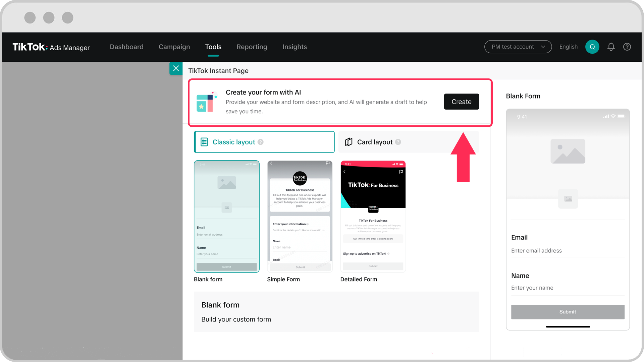Viewport: 644px width, 362px height.
Task: Navigate to the Tools menu
Action: [213, 47]
